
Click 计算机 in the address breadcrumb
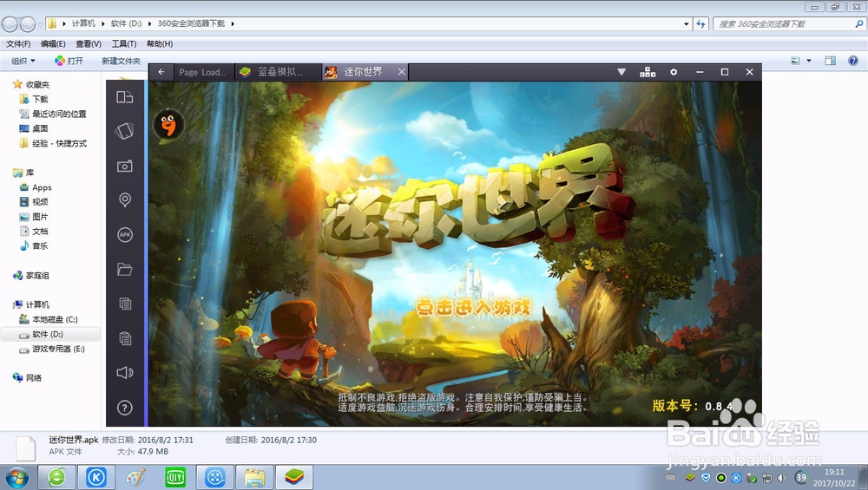83,23
